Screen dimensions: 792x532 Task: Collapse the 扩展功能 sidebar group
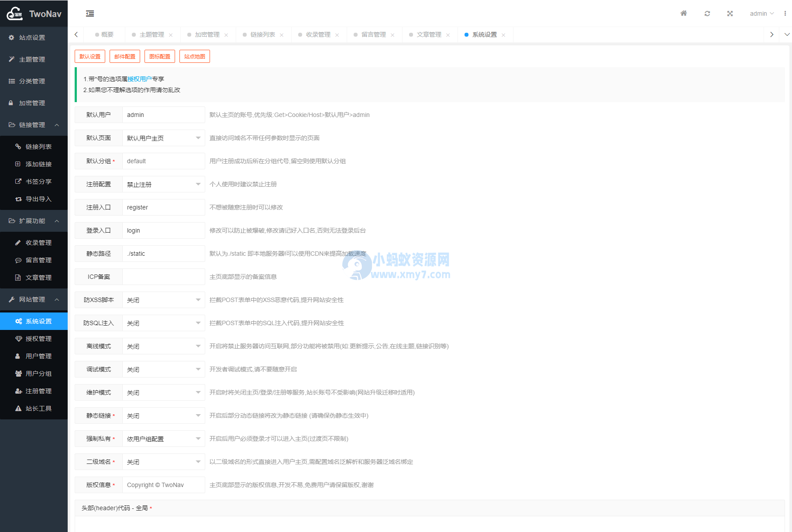tap(34, 221)
